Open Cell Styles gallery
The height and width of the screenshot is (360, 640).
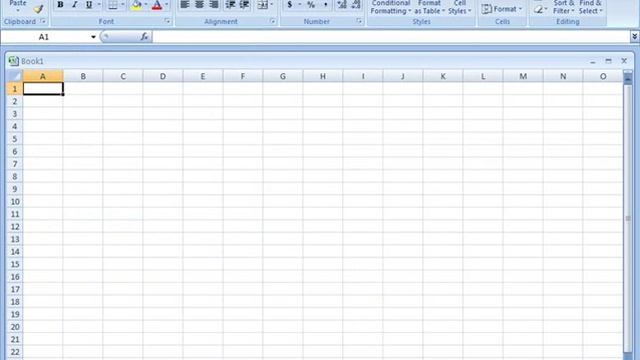pyautogui.click(x=460, y=7)
